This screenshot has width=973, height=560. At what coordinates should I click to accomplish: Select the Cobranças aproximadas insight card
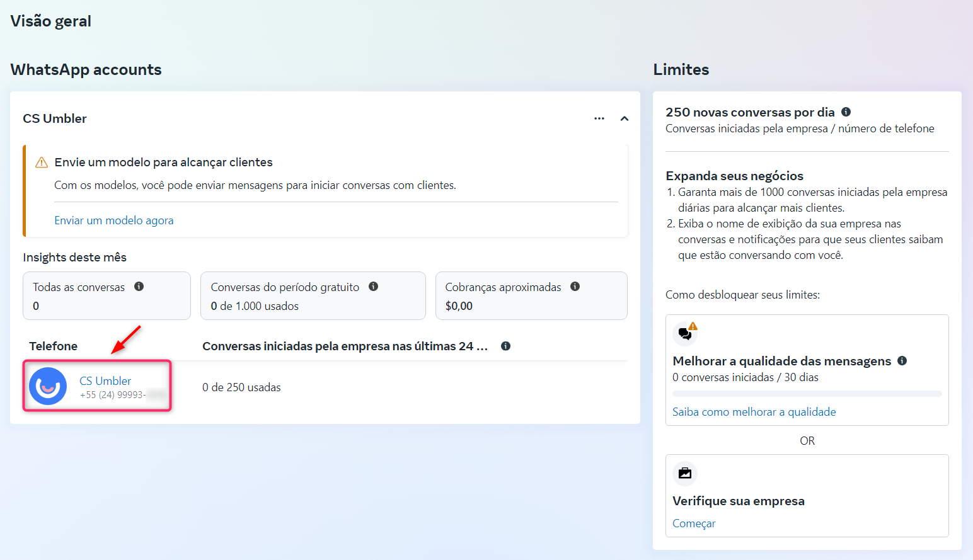pos(531,296)
